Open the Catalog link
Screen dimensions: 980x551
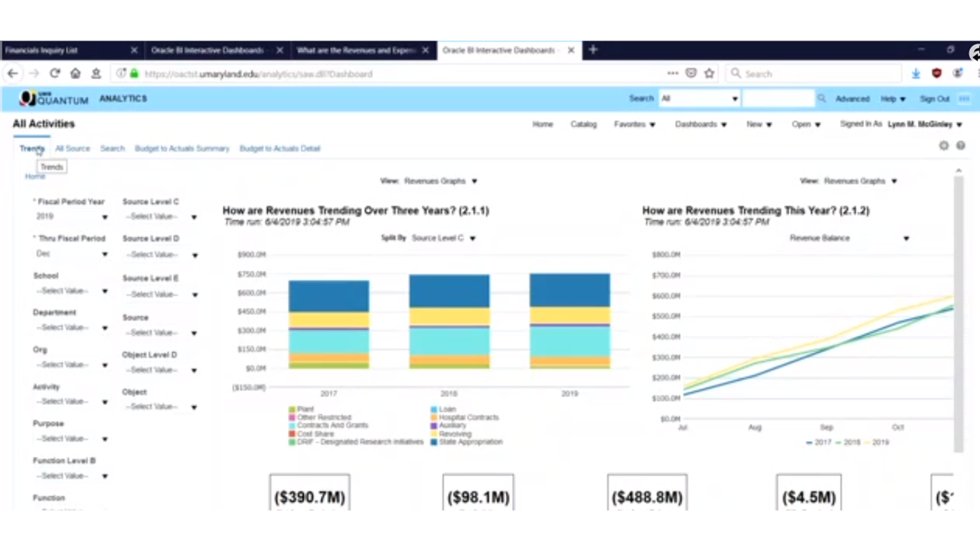point(583,124)
